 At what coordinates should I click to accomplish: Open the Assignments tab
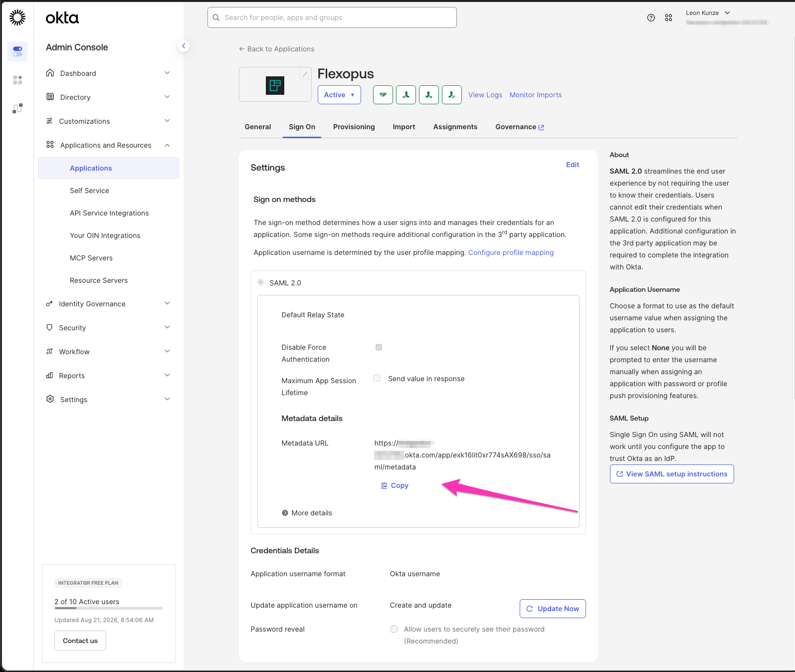point(455,127)
